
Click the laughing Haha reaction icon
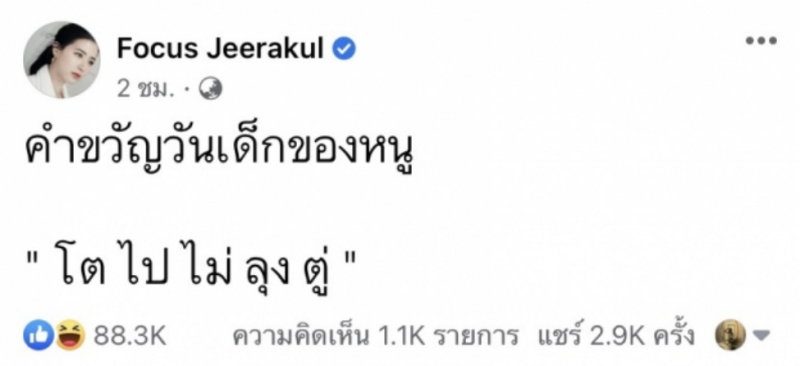70,335
